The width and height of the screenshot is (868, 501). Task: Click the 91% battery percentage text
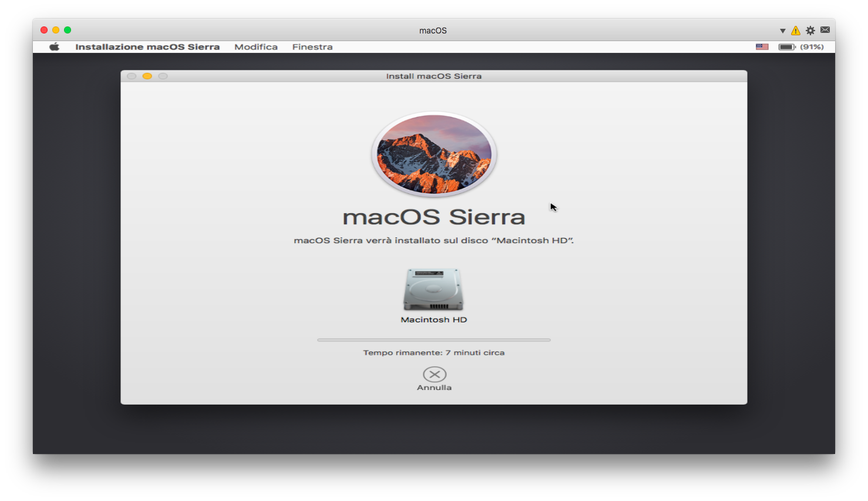point(812,47)
